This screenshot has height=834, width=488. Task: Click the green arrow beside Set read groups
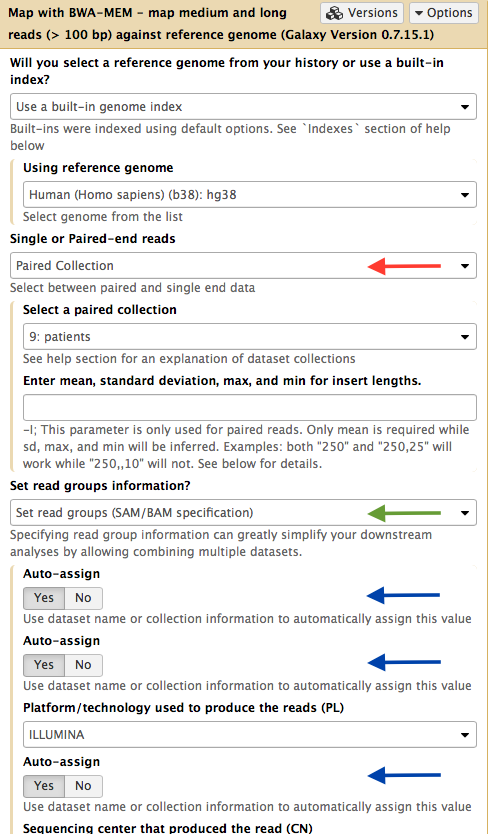[404, 513]
